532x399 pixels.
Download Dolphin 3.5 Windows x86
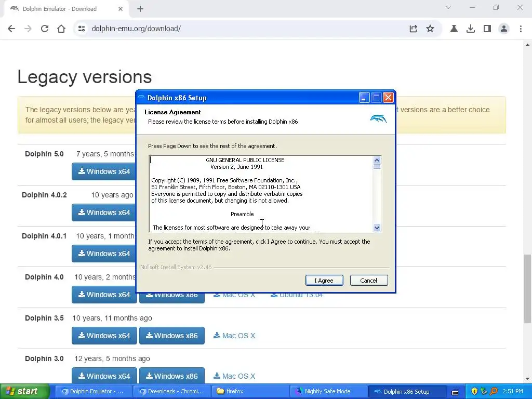[172, 336]
